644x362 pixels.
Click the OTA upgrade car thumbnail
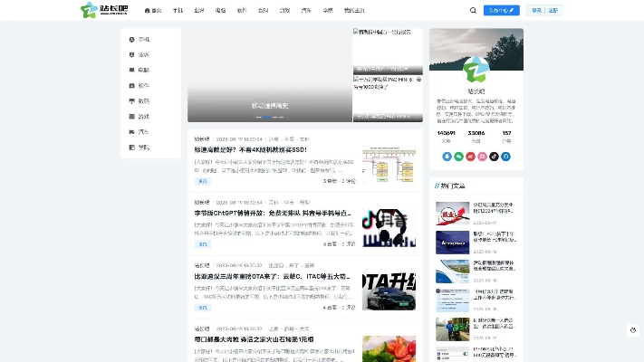pyautogui.click(x=389, y=291)
